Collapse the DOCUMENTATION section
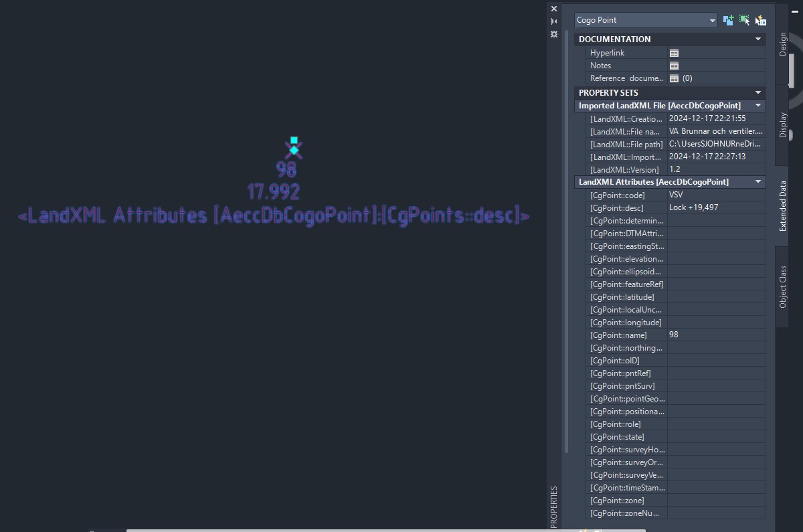Viewport: 803px width, 532px height. coord(757,39)
